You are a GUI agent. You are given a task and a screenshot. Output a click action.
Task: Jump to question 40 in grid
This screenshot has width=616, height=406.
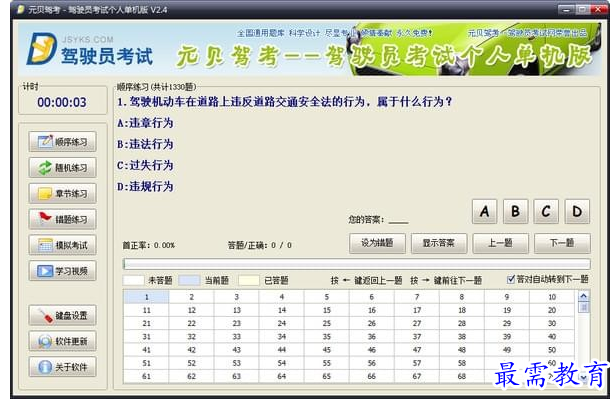(552, 337)
